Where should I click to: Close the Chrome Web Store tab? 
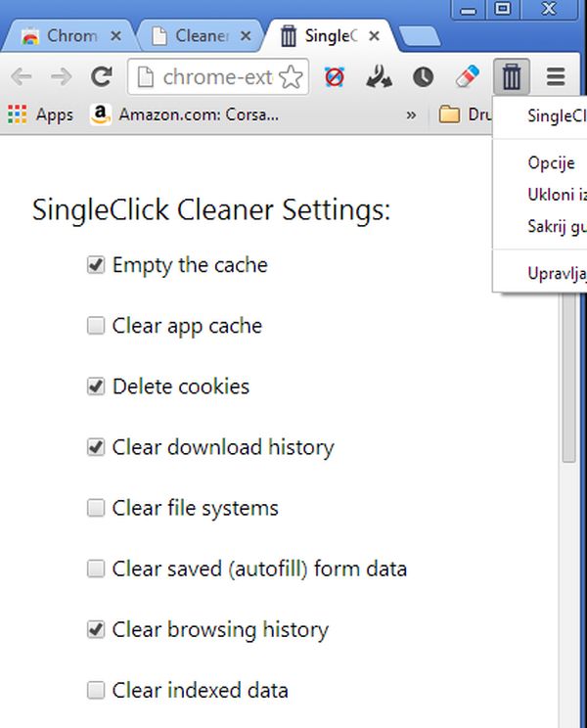(116, 36)
